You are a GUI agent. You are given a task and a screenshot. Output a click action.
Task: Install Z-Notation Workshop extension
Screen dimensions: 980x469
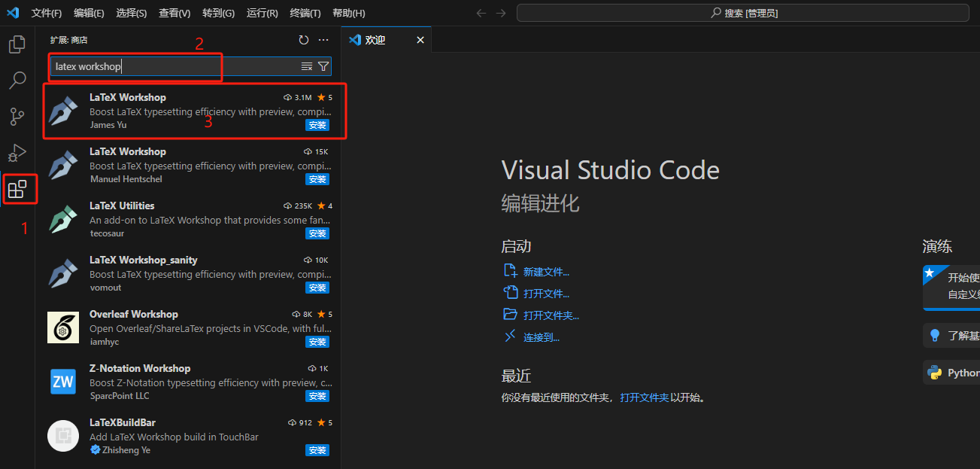click(x=317, y=396)
